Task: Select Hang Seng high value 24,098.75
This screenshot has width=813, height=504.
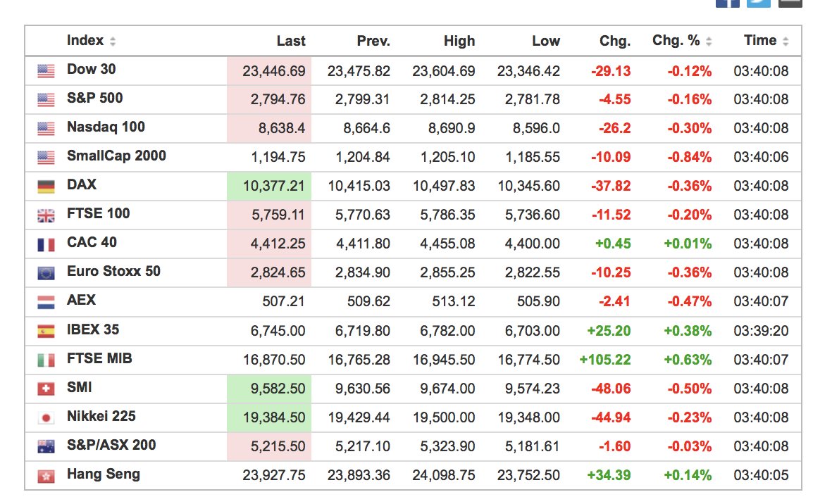Action: point(444,476)
